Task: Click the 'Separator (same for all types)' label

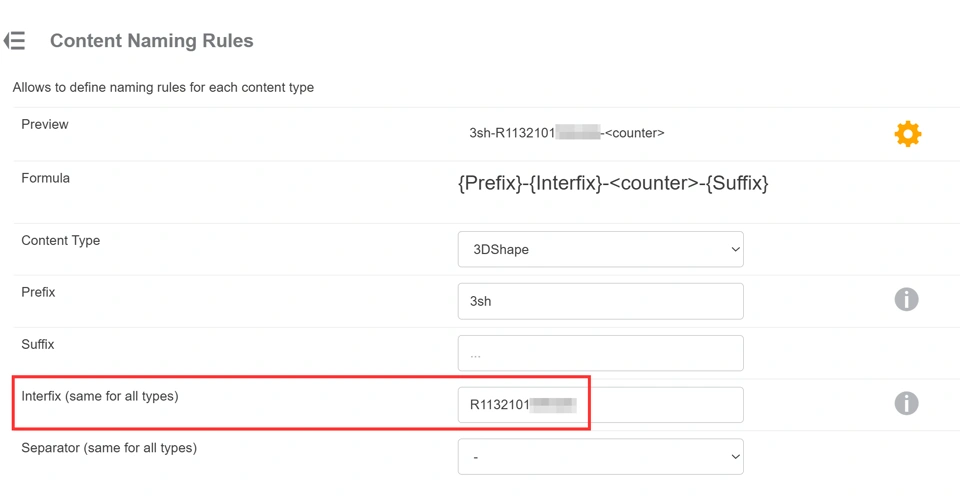Action: pos(109,448)
